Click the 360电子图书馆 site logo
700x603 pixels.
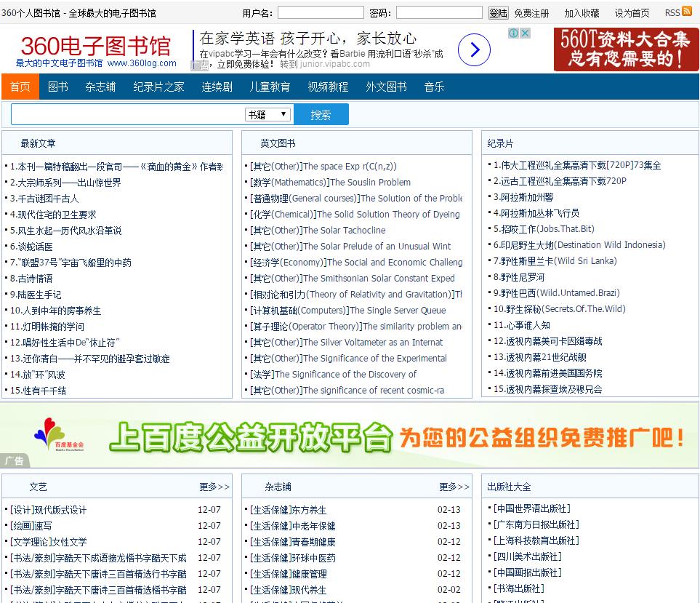point(95,46)
